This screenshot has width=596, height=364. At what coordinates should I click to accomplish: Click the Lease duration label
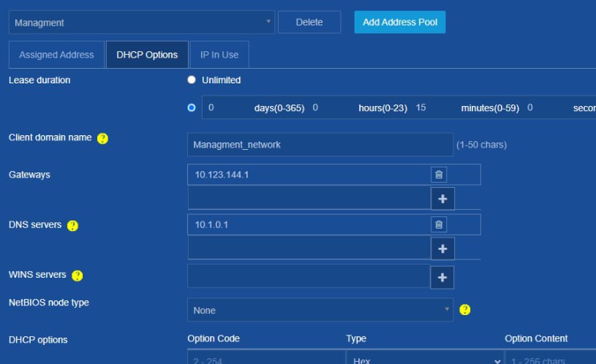[39, 80]
